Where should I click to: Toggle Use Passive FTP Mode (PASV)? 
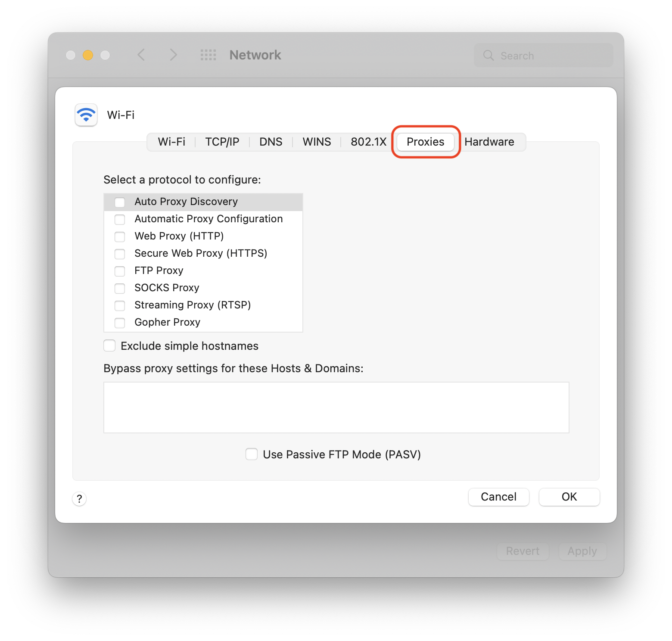pyautogui.click(x=252, y=454)
